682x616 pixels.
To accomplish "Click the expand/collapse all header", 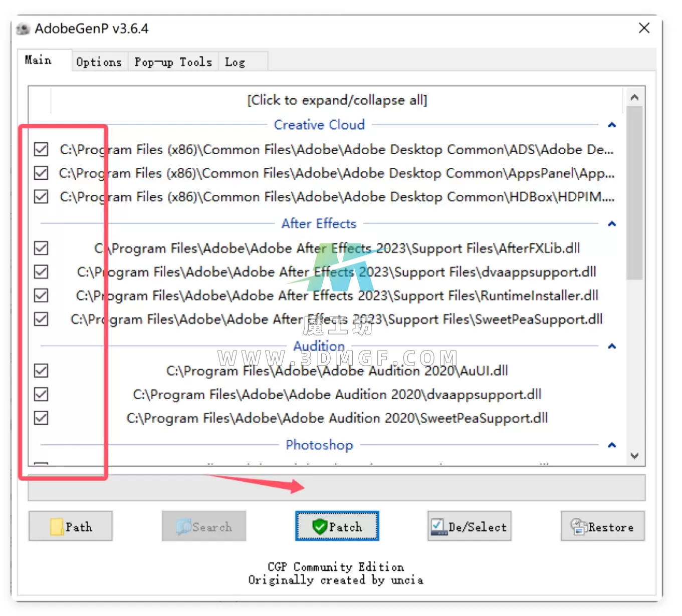I will coord(337,100).
